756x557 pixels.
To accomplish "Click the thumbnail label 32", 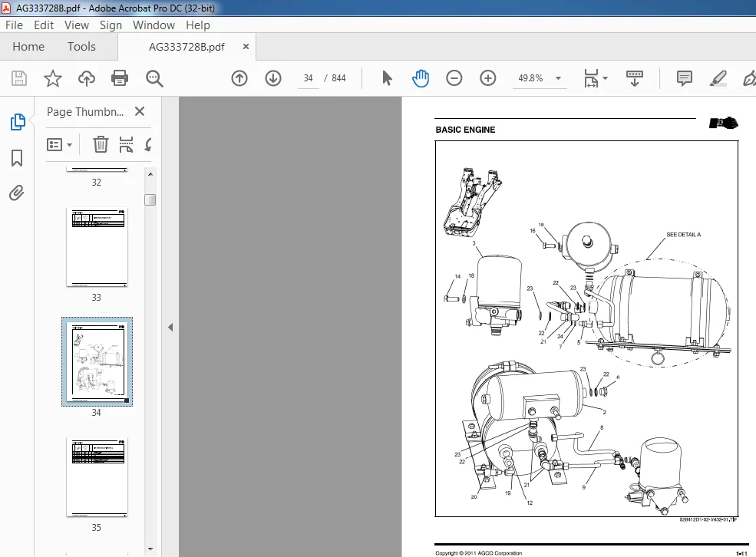I will coord(97,182).
